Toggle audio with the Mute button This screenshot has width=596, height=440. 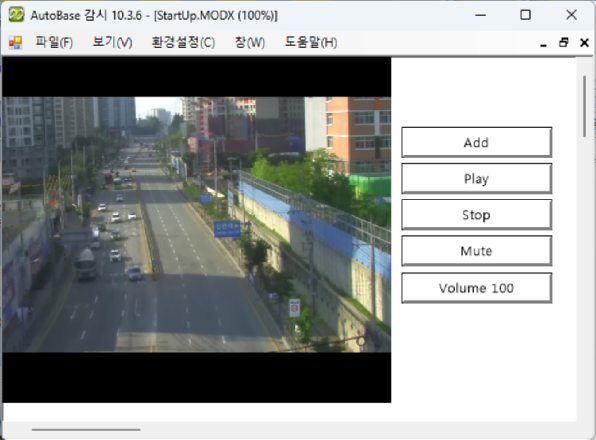click(x=476, y=251)
